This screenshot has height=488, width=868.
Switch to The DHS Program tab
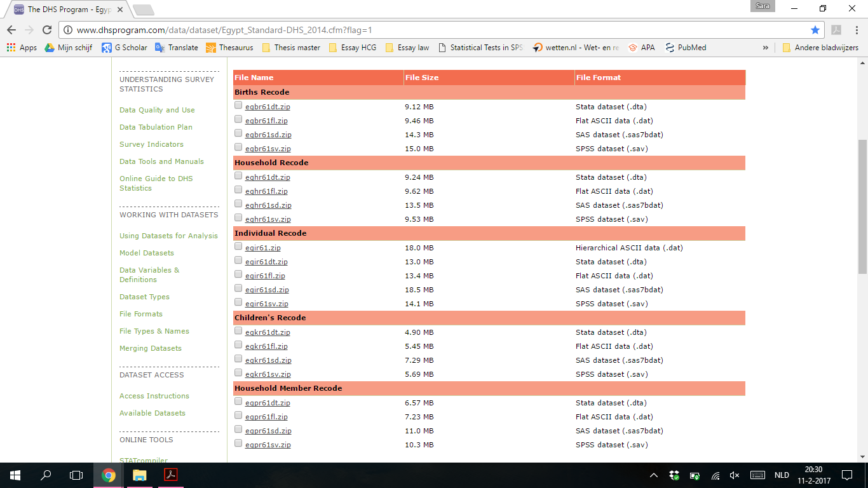click(68, 10)
